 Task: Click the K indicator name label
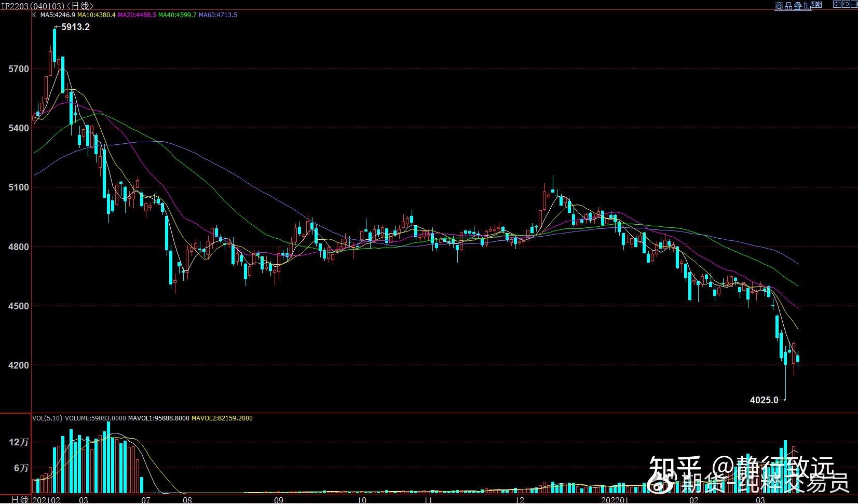[34, 15]
